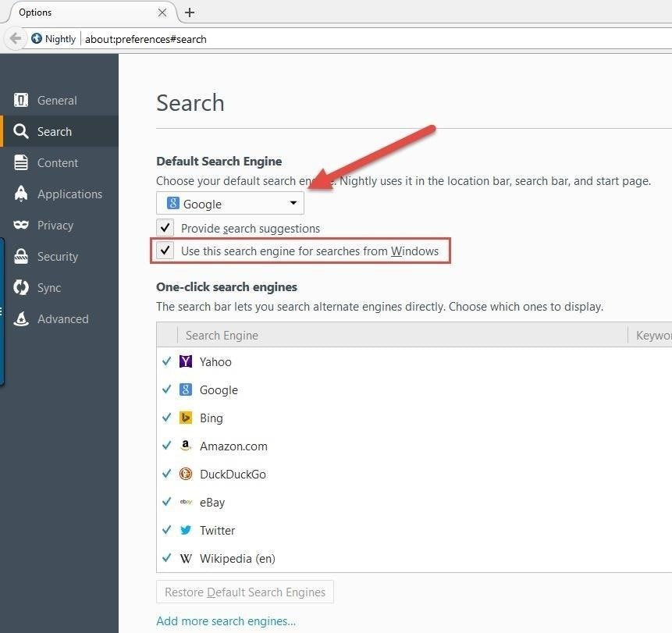Select the Search section in sidebar
Viewport: 672px width, 633px height.
pyautogui.click(x=21, y=131)
